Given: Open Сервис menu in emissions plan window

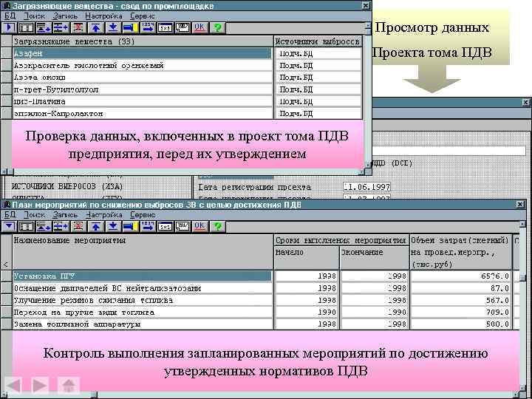Looking at the screenshot, I should 143,215.
